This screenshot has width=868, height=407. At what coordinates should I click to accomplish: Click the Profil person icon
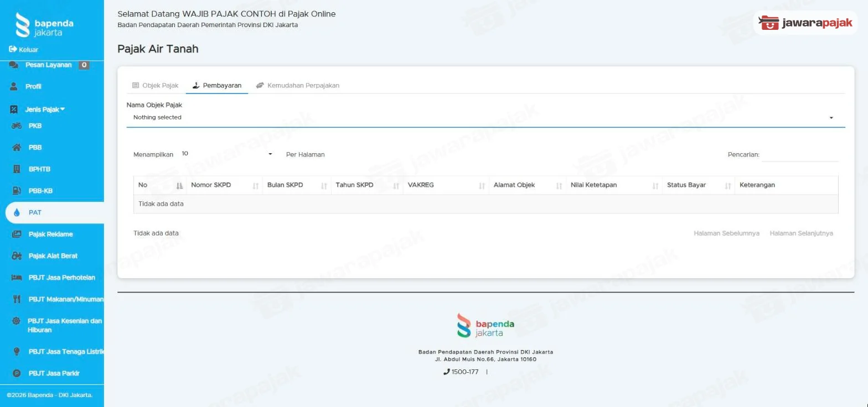(x=14, y=86)
